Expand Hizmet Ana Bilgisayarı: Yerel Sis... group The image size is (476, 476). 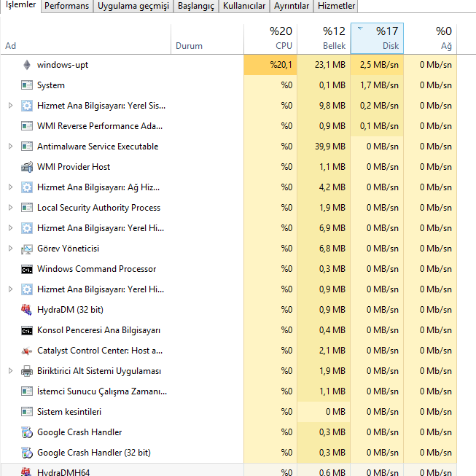click(10, 106)
